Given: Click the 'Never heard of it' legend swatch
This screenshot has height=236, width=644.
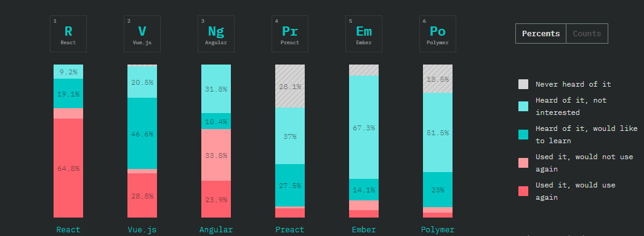Looking at the screenshot, I should point(523,84).
